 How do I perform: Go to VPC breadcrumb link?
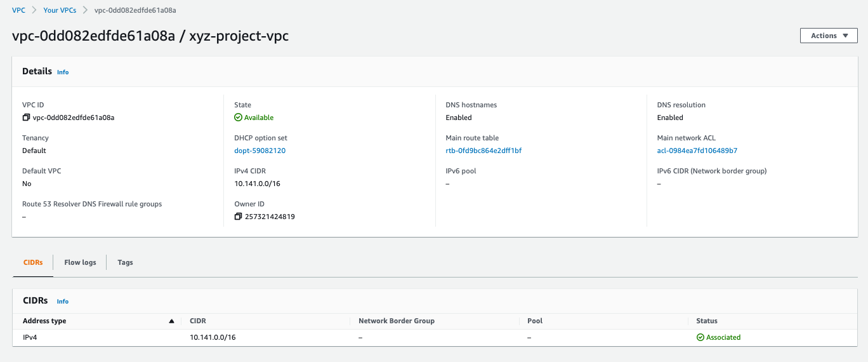coord(18,10)
